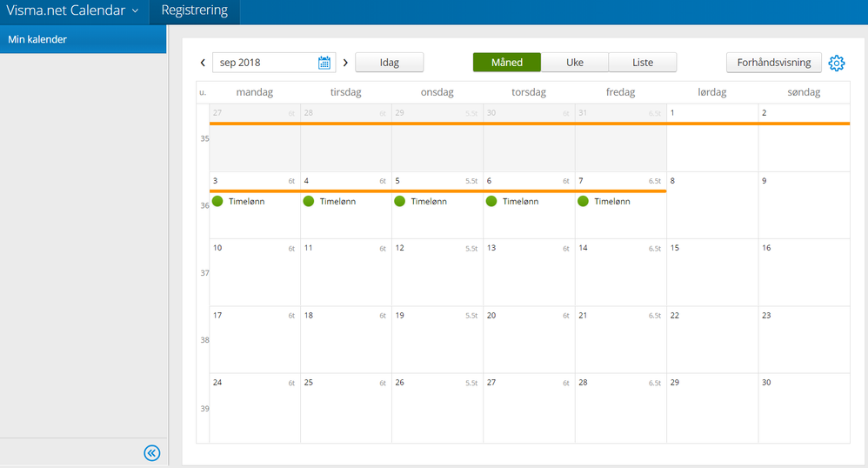868x468 pixels.
Task: Select the September 19 day cell
Action: (437, 339)
